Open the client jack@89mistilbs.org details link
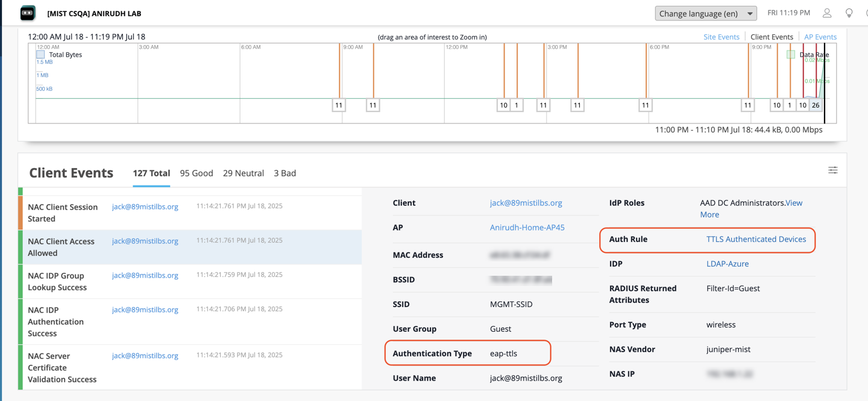This screenshot has height=401, width=868. point(526,203)
